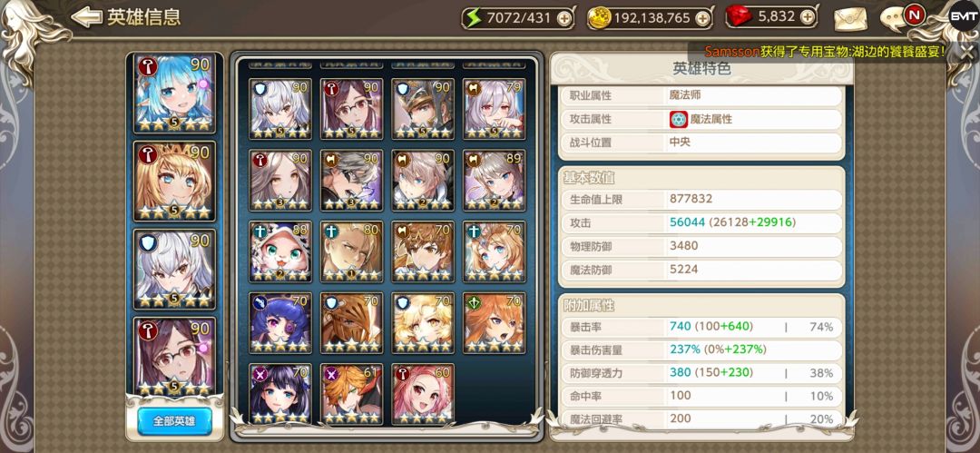Open the mail envelope icon
Screen dimensions: 980x453
pyautogui.click(x=848, y=19)
